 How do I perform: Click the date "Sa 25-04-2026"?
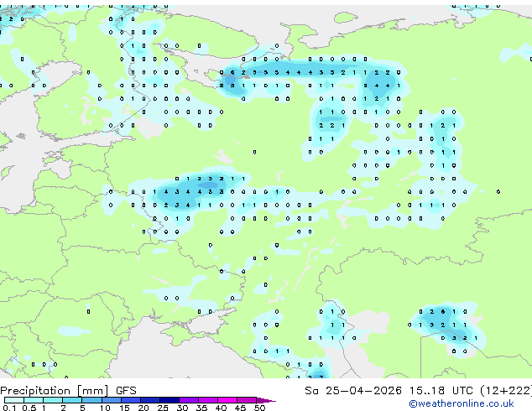(353, 391)
